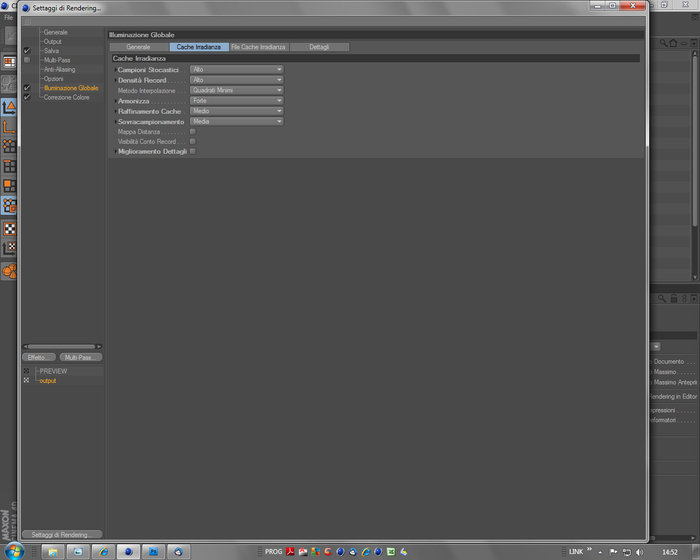Click vertical scrollbar in upper right panel
700x560 pixels.
(694, 141)
